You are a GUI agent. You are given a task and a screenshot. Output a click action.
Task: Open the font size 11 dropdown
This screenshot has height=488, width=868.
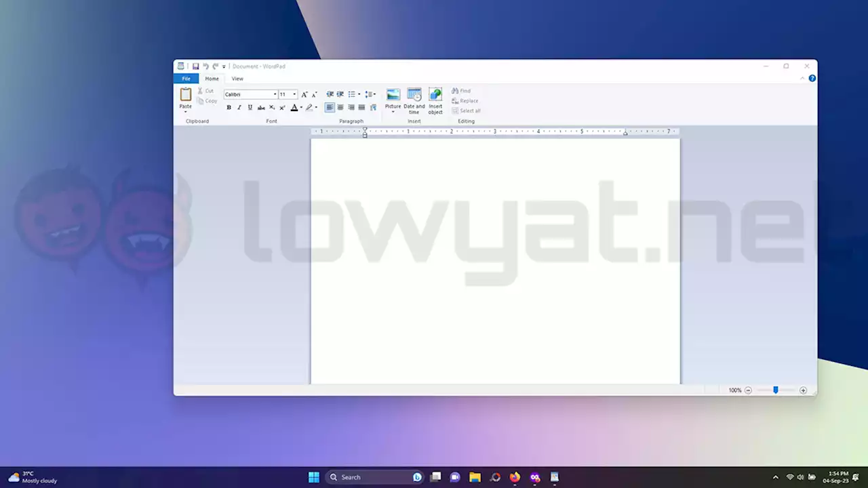tap(294, 94)
